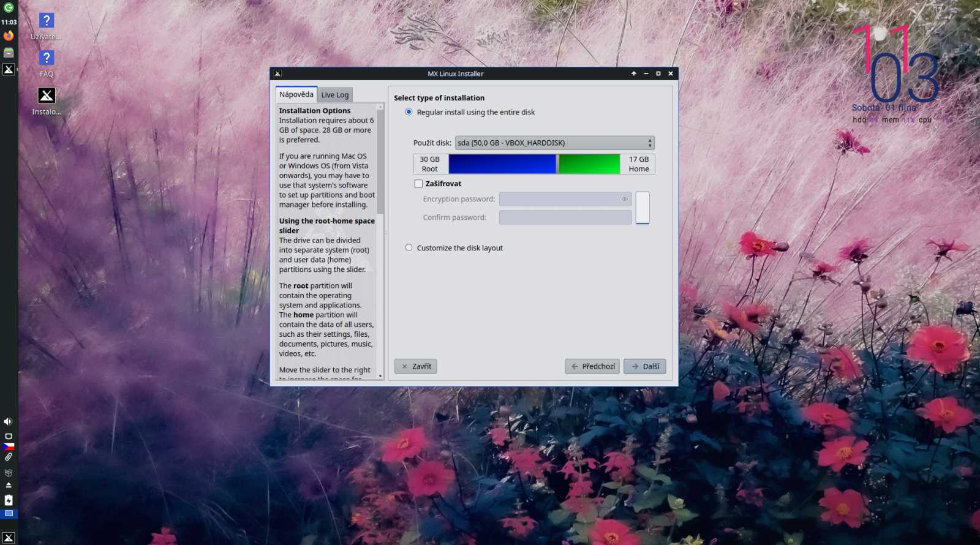Screen dimensions: 980x545
Task: Click the Encryption password field
Action: pyautogui.click(x=565, y=199)
